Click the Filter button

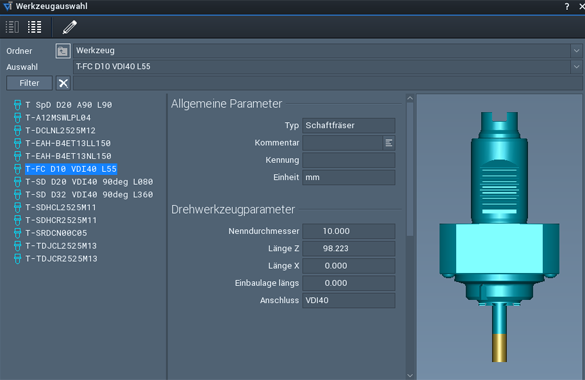click(29, 83)
